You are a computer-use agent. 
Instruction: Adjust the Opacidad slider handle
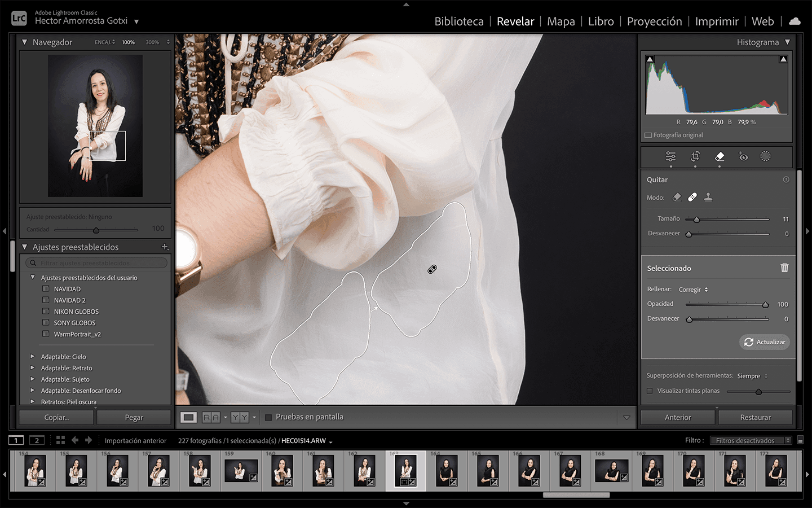click(765, 305)
